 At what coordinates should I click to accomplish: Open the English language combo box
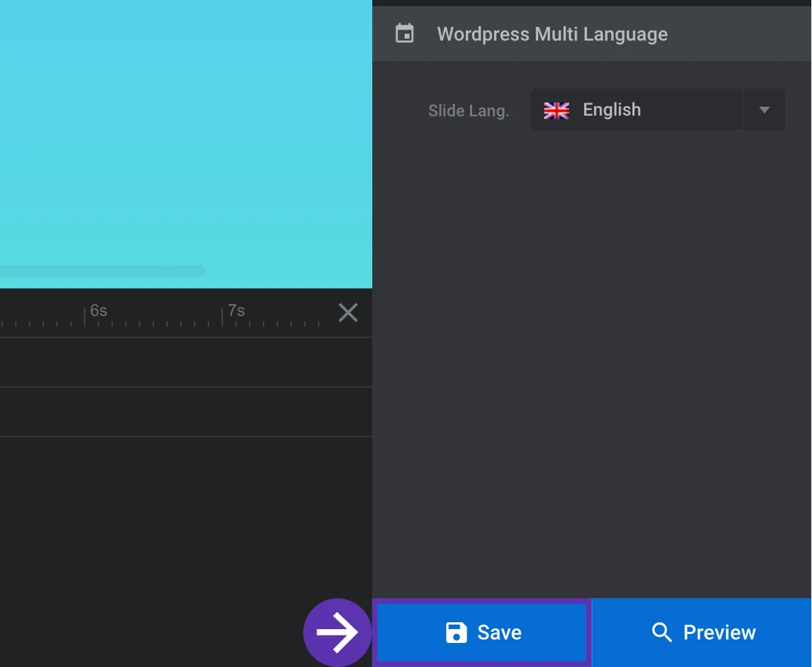click(x=637, y=110)
